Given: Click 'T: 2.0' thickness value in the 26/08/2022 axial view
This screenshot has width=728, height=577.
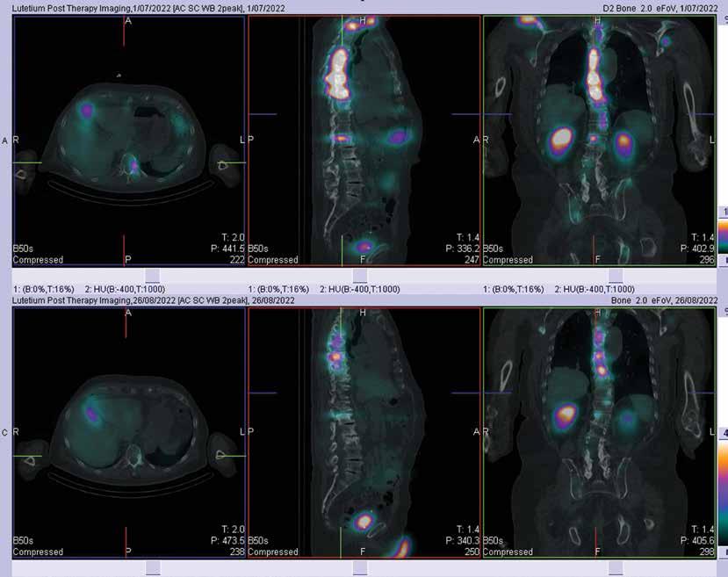Looking at the screenshot, I should coord(233,530).
